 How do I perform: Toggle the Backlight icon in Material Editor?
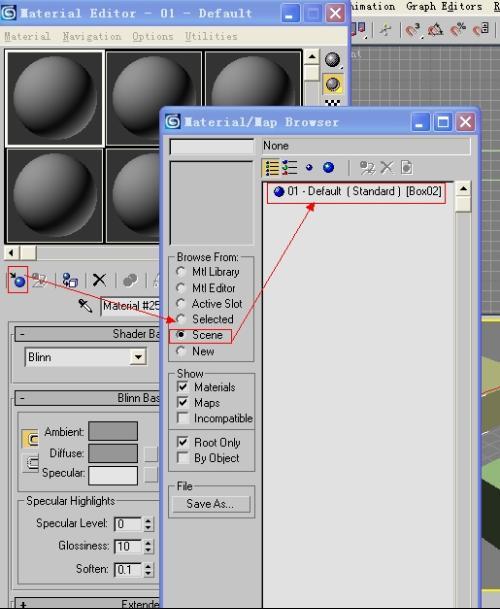click(x=333, y=84)
